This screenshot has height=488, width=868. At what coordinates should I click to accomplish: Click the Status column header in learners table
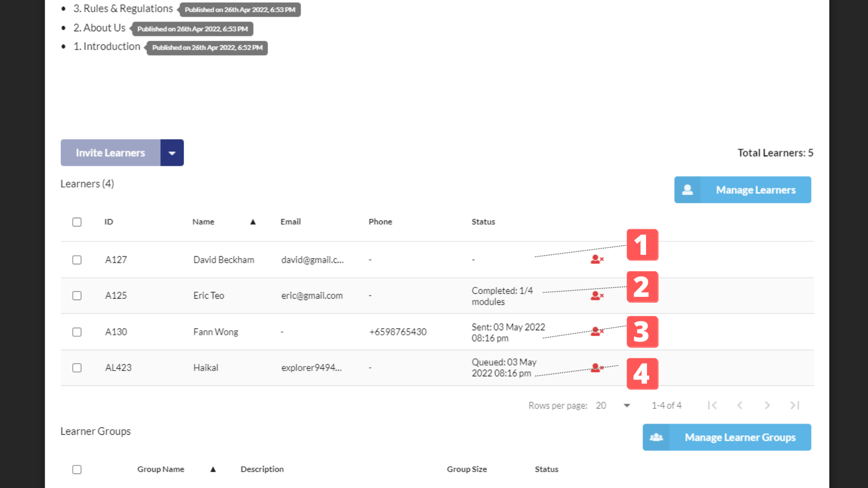(x=483, y=222)
